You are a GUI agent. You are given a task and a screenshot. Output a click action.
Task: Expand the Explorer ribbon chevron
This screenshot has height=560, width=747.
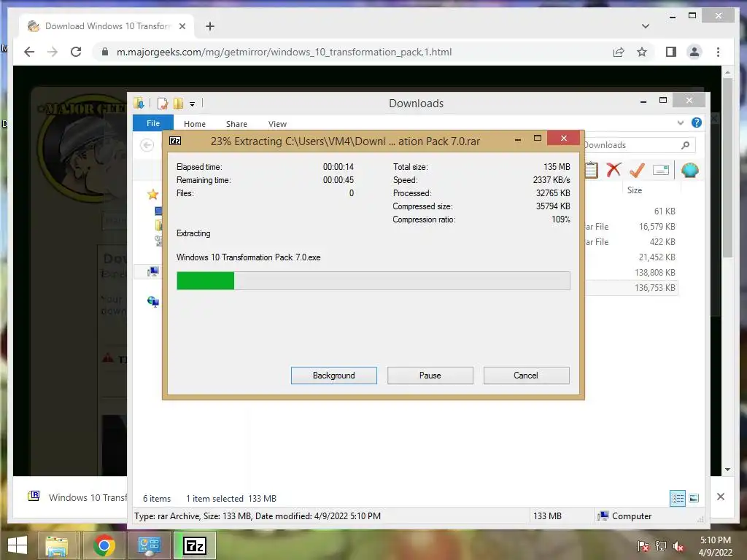(x=681, y=122)
